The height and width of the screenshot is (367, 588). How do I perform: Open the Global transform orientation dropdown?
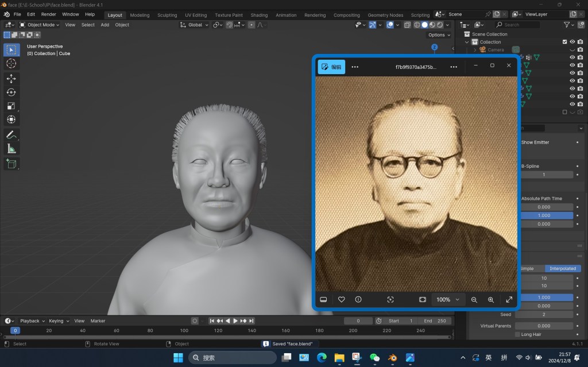click(195, 25)
